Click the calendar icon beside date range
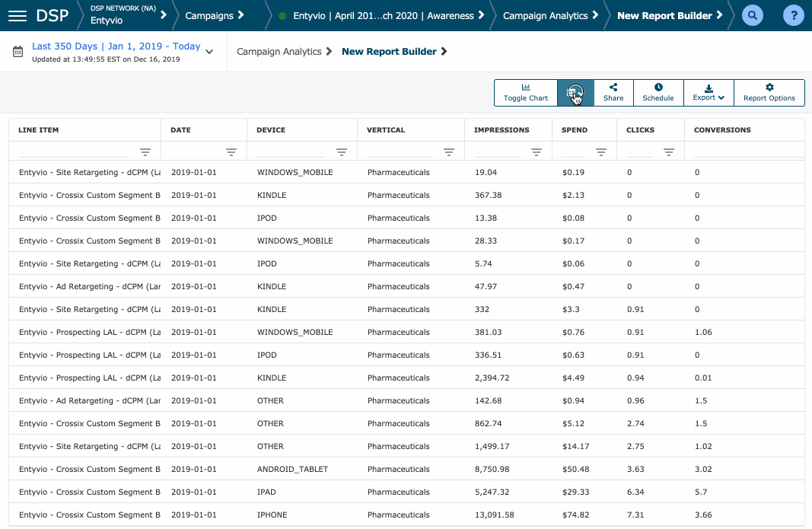 click(x=18, y=52)
